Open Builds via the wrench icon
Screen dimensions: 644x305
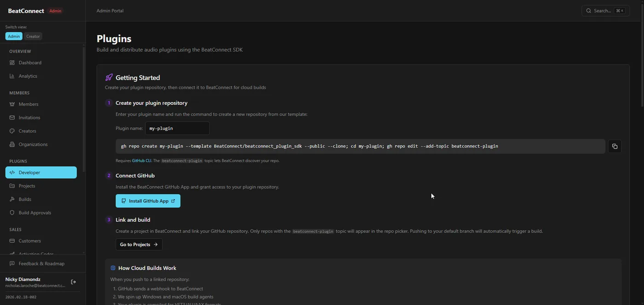coord(12,199)
